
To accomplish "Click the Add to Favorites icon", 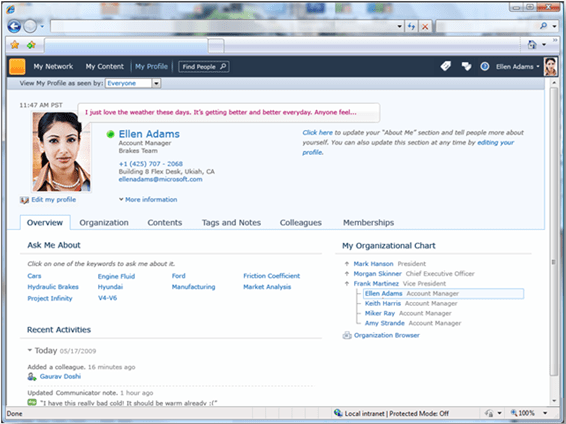I will click(x=31, y=45).
